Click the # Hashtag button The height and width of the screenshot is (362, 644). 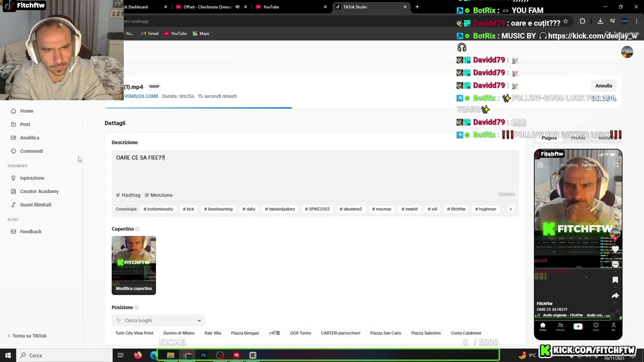128,195
